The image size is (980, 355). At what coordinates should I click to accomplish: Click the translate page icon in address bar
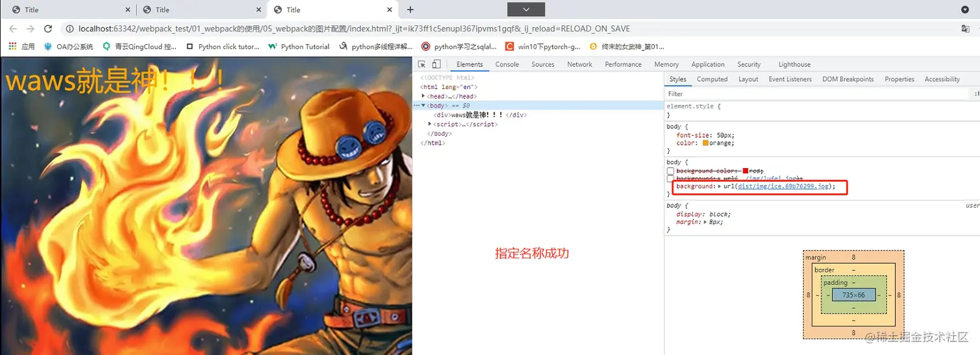point(965,29)
